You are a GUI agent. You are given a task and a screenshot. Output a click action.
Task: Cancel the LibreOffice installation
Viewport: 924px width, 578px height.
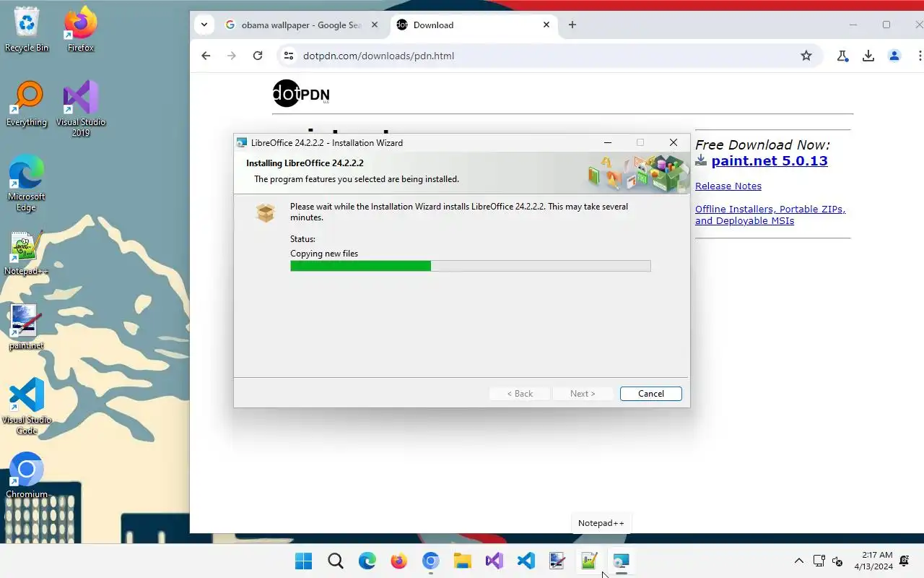651,394
